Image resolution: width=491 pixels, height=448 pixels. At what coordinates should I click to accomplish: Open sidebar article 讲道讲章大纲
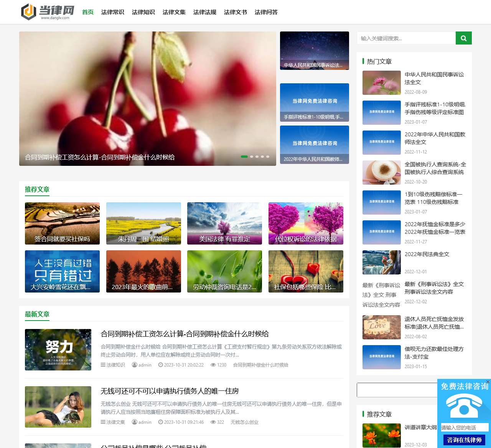pyautogui.click(x=421, y=427)
